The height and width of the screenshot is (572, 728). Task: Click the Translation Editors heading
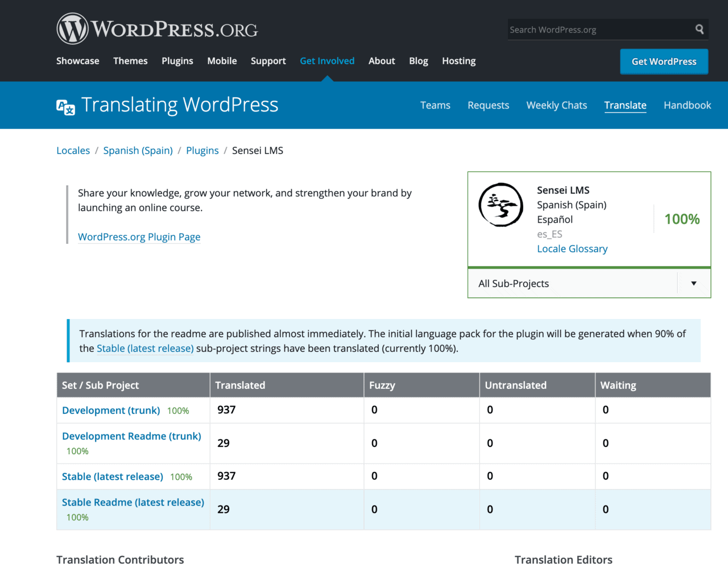(x=564, y=560)
